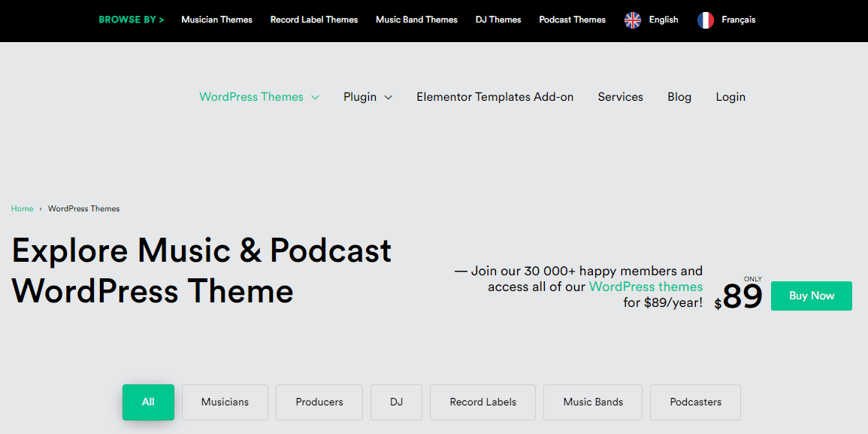
Task: Filter themes by Music Bands
Action: pos(593,402)
